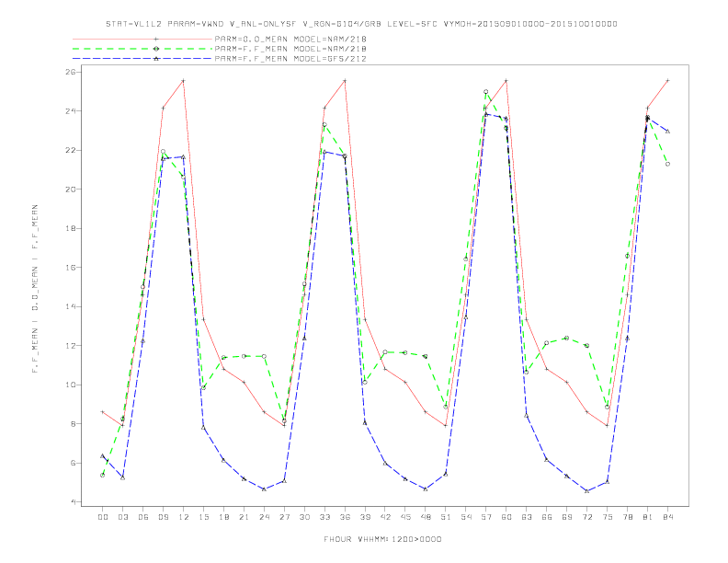The height and width of the screenshot is (563, 728).
Task: Click x-axis forecast hour tick 54
Action: (x=466, y=517)
